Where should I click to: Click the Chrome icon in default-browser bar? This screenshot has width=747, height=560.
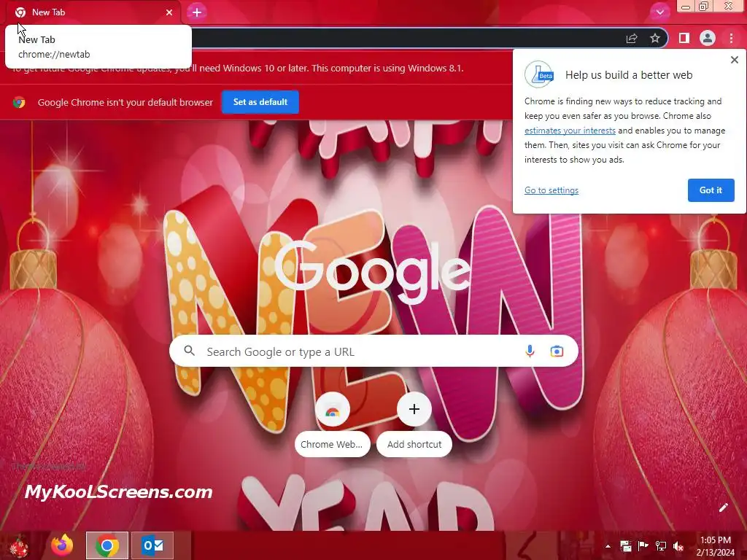pos(19,102)
